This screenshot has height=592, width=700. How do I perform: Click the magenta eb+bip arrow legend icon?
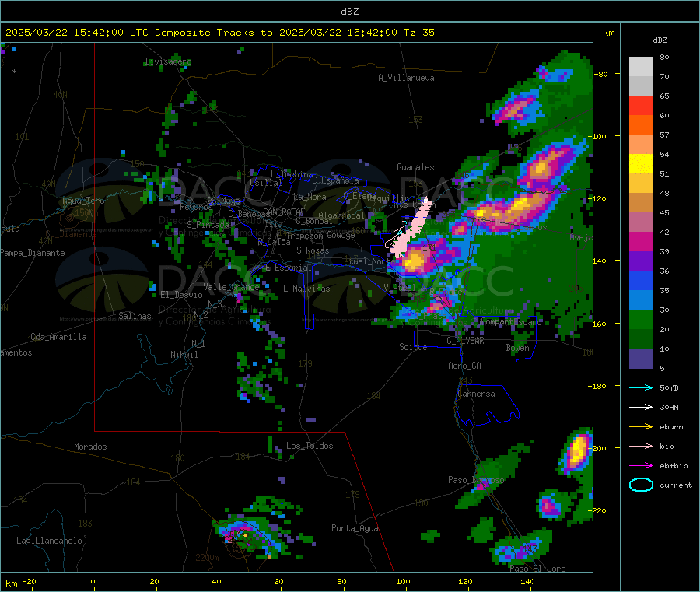click(x=641, y=466)
